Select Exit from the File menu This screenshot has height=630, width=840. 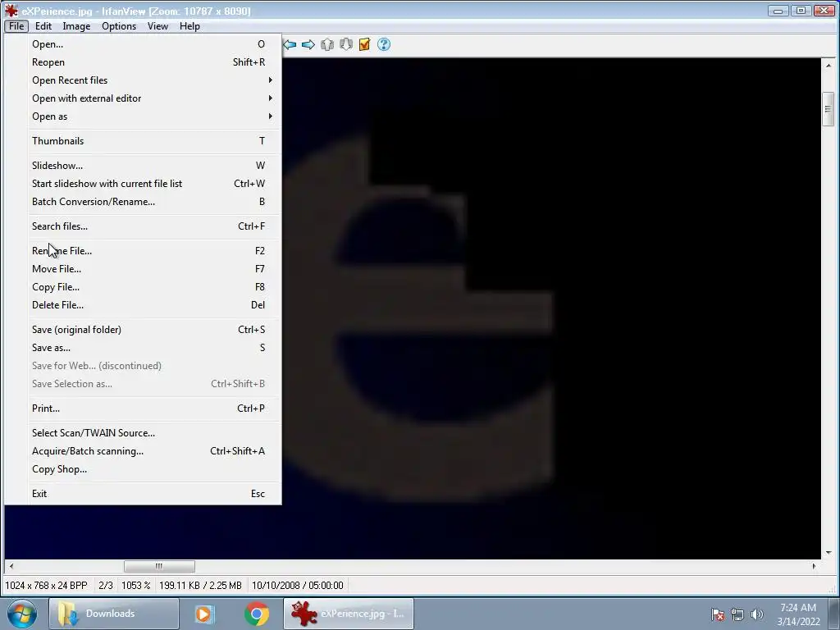153,494
